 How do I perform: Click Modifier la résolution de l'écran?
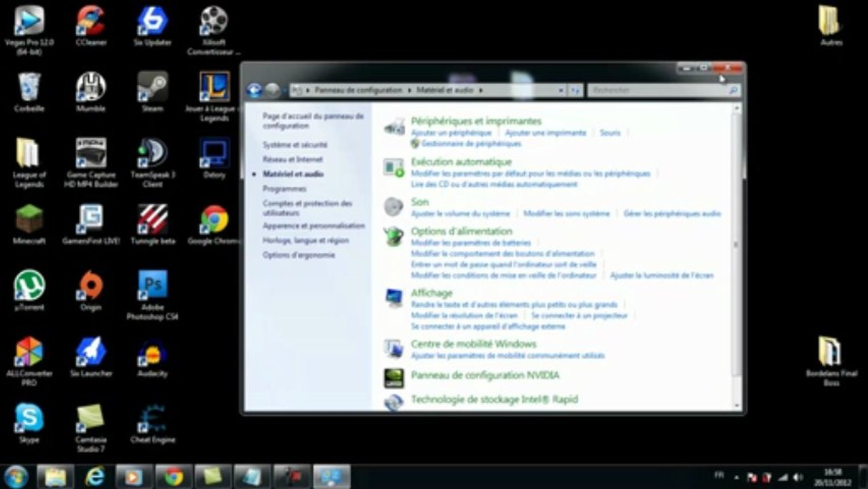(x=464, y=316)
